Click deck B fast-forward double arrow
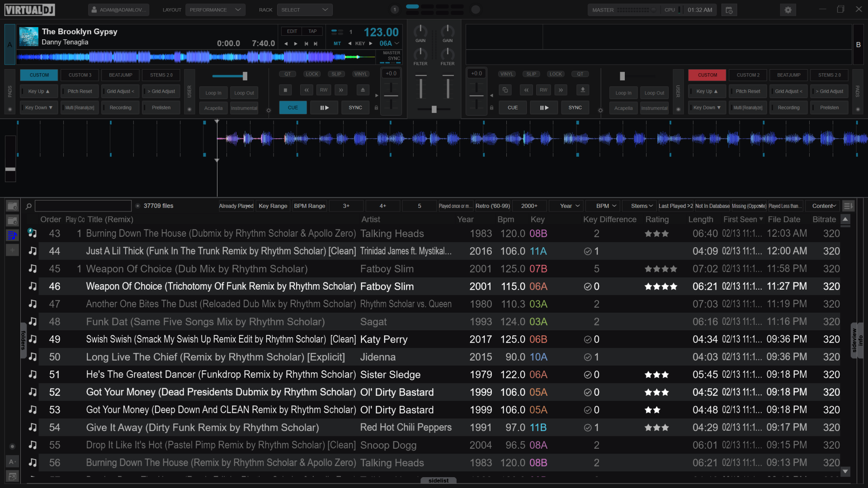868x488 pixels. click(561, 90)
